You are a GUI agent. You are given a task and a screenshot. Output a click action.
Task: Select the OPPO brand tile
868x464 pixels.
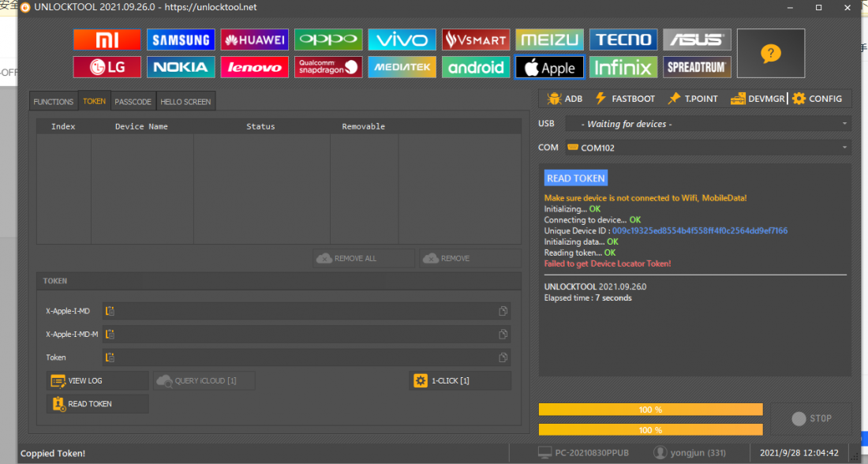pos(328,40)
